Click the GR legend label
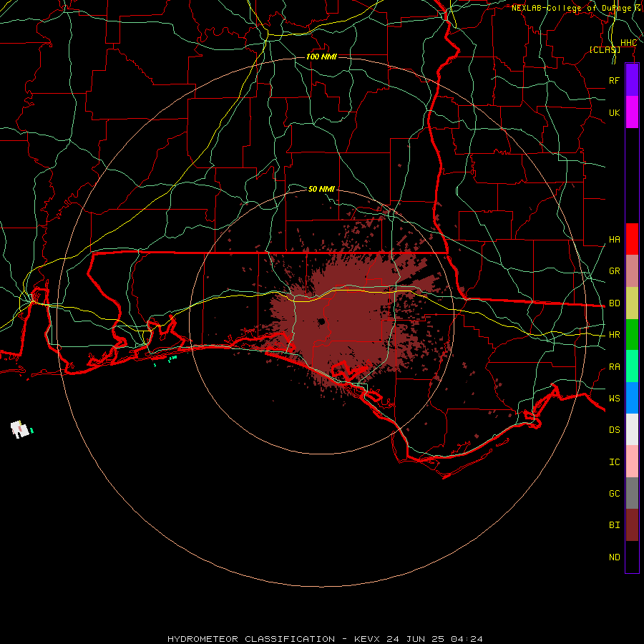Image resolution: width=644 pixels, height=644 pixels. tap(614, 271)
